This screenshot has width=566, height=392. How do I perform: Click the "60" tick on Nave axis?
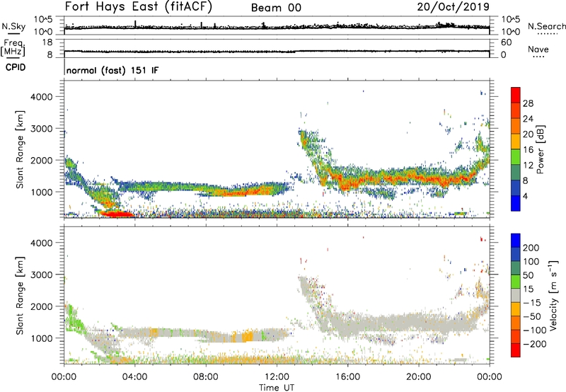tap(507, 42)
